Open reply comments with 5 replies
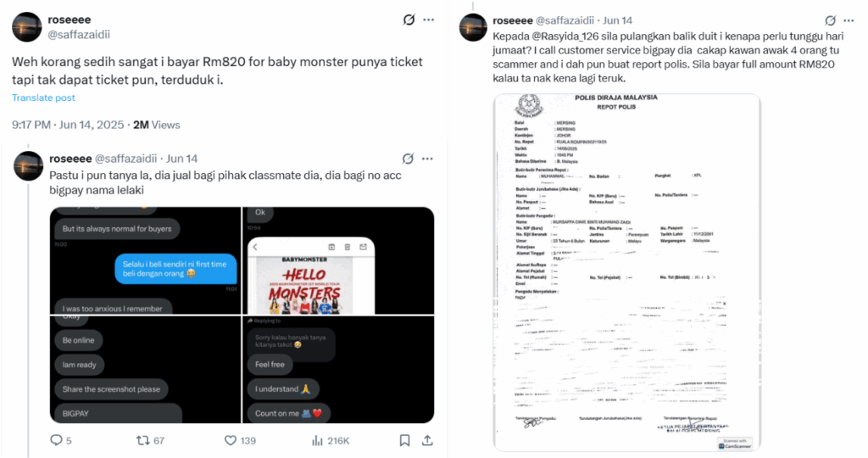The height and width of the screenshot is (458, 868). tap(60, 440)
